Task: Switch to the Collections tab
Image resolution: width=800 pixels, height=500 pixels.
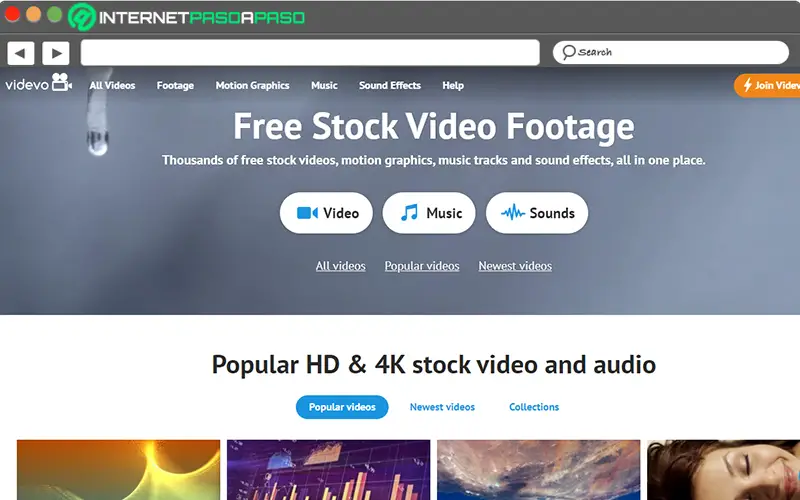Action: click(534, 407)
